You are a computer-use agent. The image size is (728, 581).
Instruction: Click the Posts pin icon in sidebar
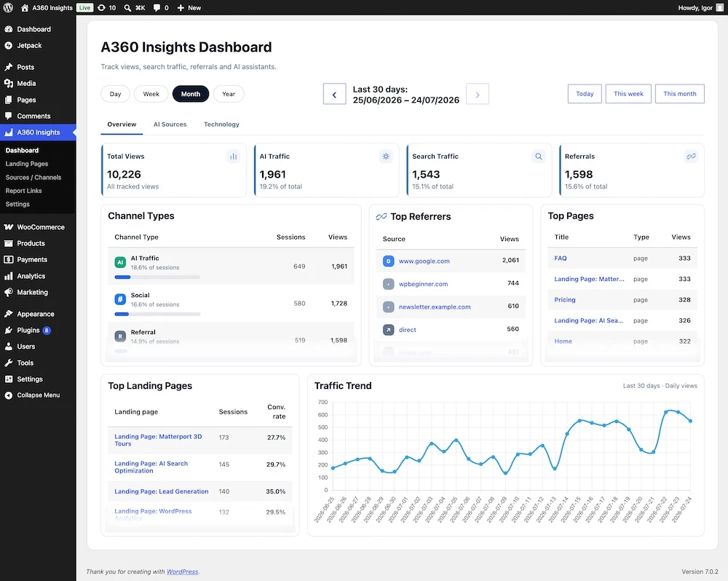[x=8, y=67]
